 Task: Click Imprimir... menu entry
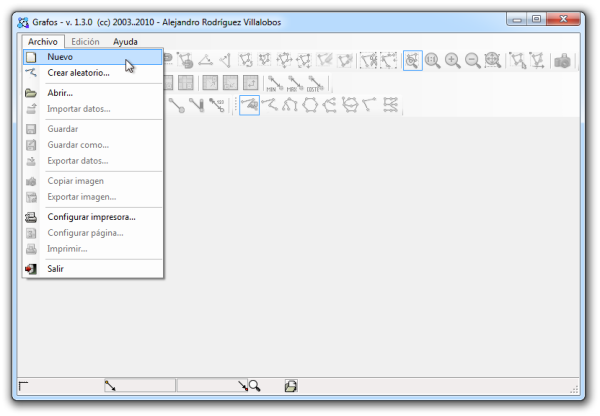click(x=93, y=249)
